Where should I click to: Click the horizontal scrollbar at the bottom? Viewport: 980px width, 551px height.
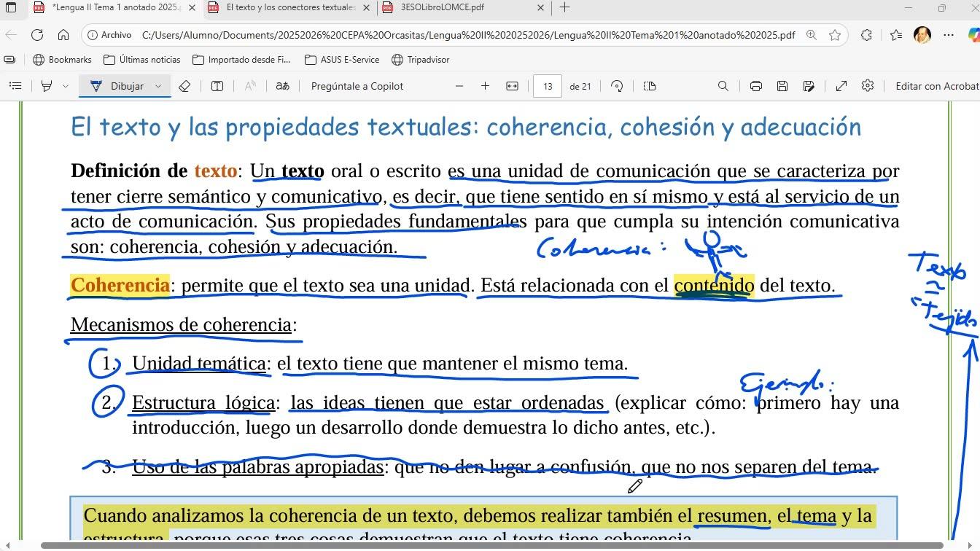[492, 545]
